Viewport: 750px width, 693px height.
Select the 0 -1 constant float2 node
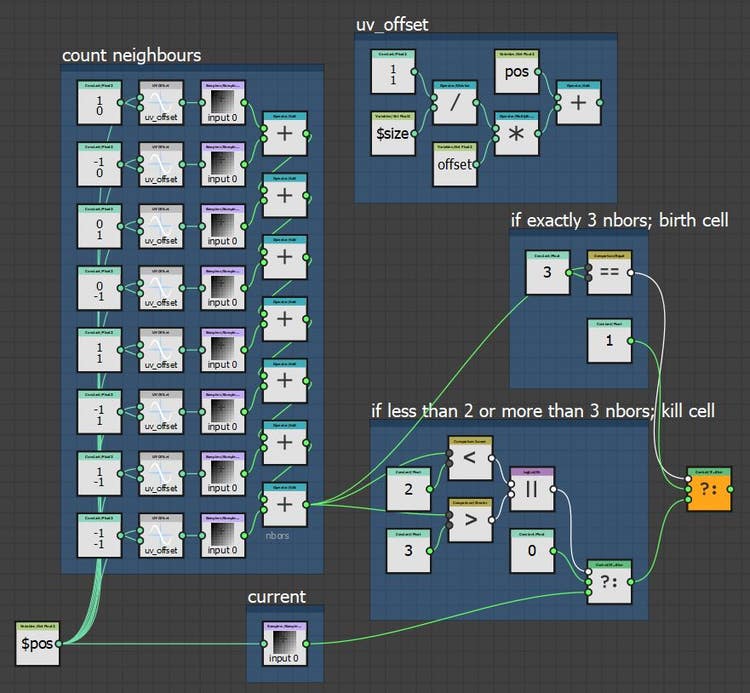99,288
